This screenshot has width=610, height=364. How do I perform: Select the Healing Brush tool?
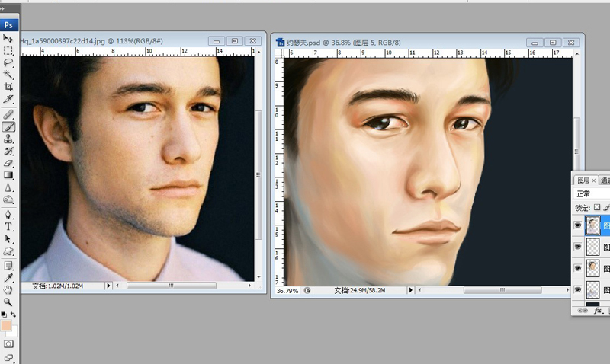click(8, 114)
